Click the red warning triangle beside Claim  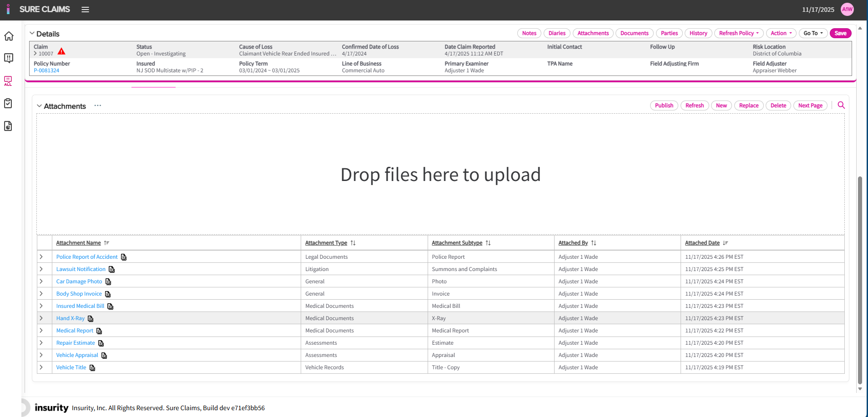(61, 51)
